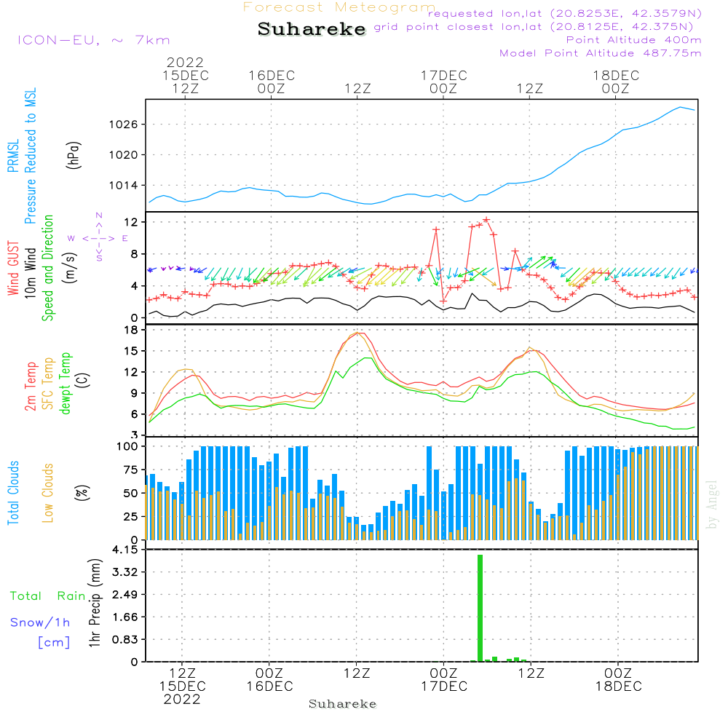This screenshot has height=728, width=728.
Task: Select the "ICON-EU, ~ 7km" model label
Action: (x=92, y=40)
